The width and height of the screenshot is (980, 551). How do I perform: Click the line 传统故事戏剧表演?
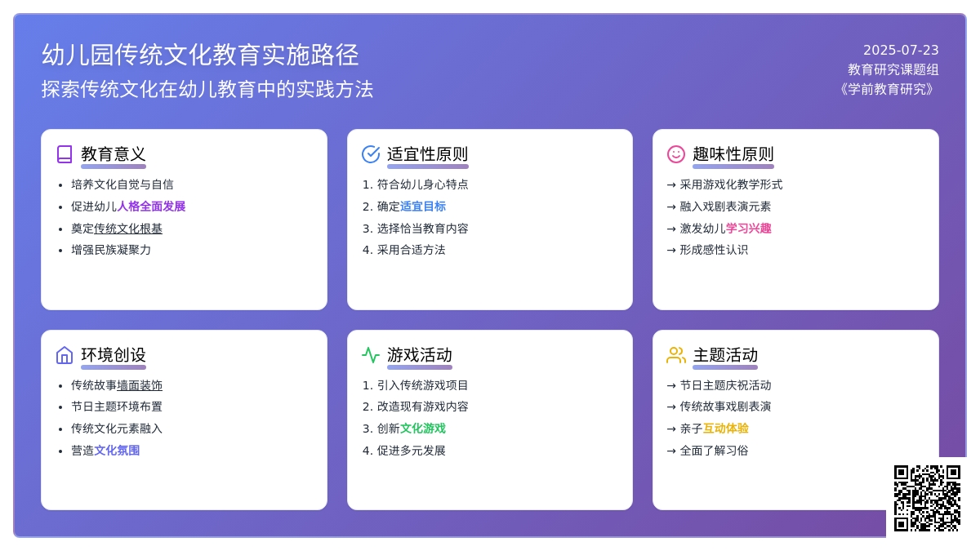(719, 407)
